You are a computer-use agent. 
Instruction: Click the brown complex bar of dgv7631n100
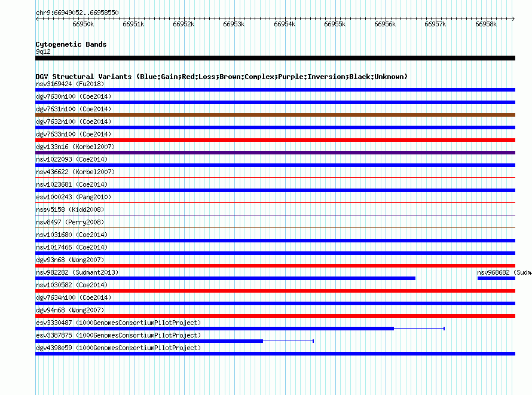(275, 115)
